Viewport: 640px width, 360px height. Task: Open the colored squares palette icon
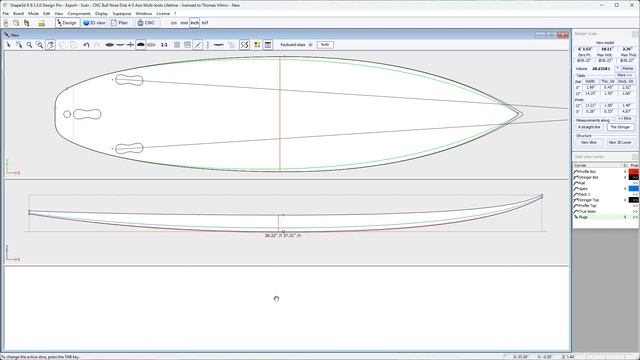click(x=257, y=44)
